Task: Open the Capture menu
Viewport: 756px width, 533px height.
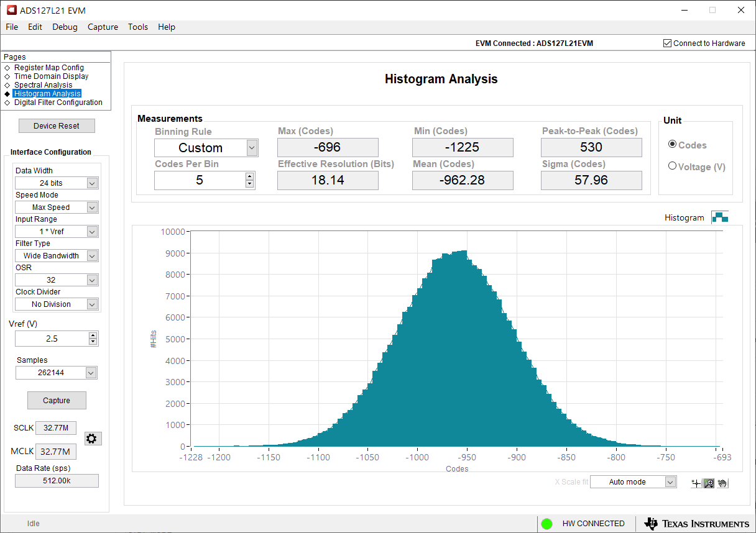Action: [103, 27]
